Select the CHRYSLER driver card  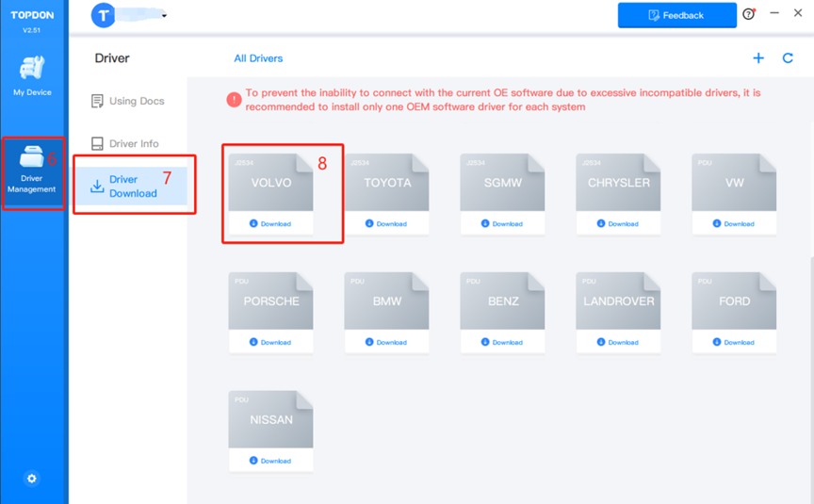click(x=618, y=182)
